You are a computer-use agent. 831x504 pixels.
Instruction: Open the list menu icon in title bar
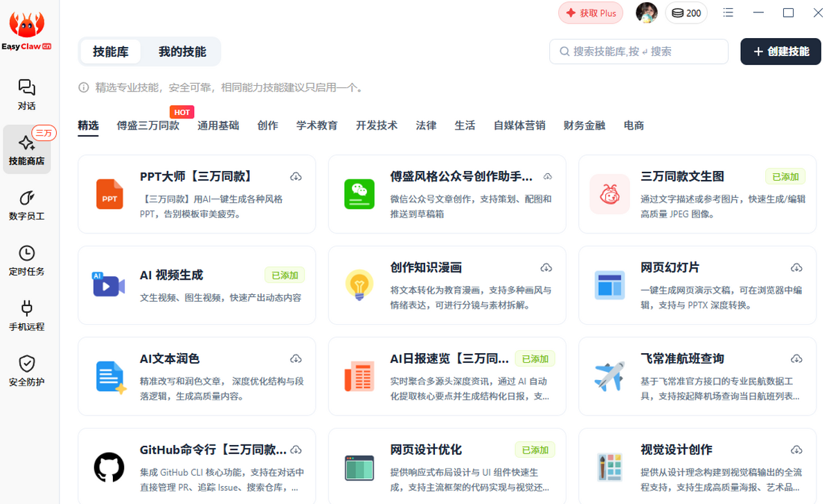(728, 12)
